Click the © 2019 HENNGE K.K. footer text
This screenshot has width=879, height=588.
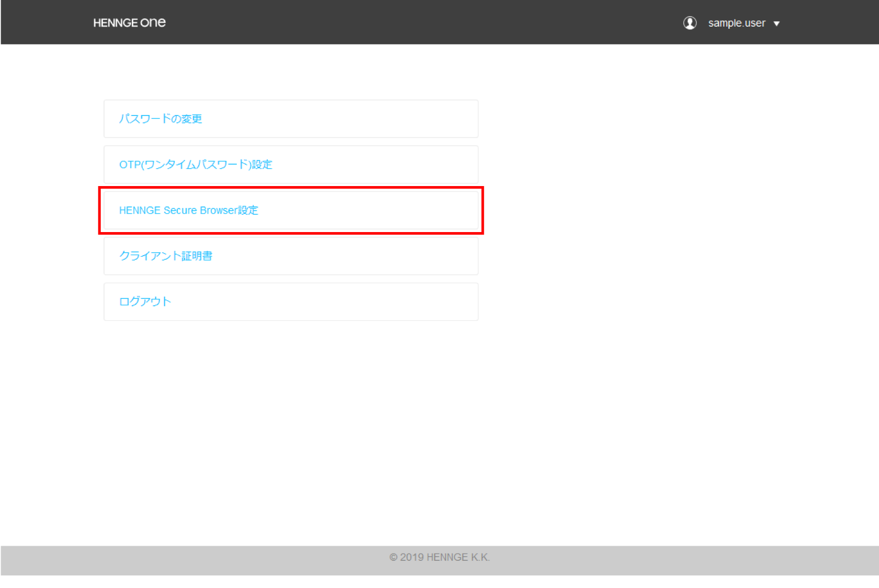(x=439, y=557)
